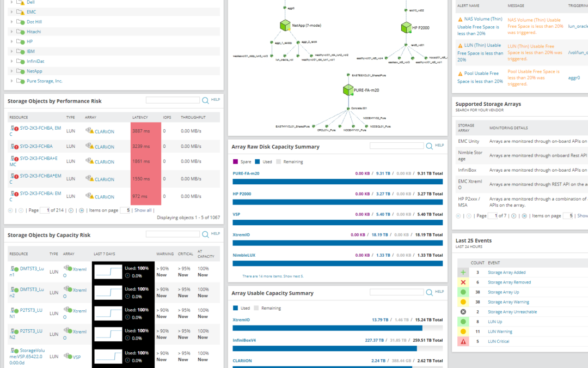Screen dimensions: 588x368
Task: Open the aggr0 triggering object link
Action: click(574, 78)
